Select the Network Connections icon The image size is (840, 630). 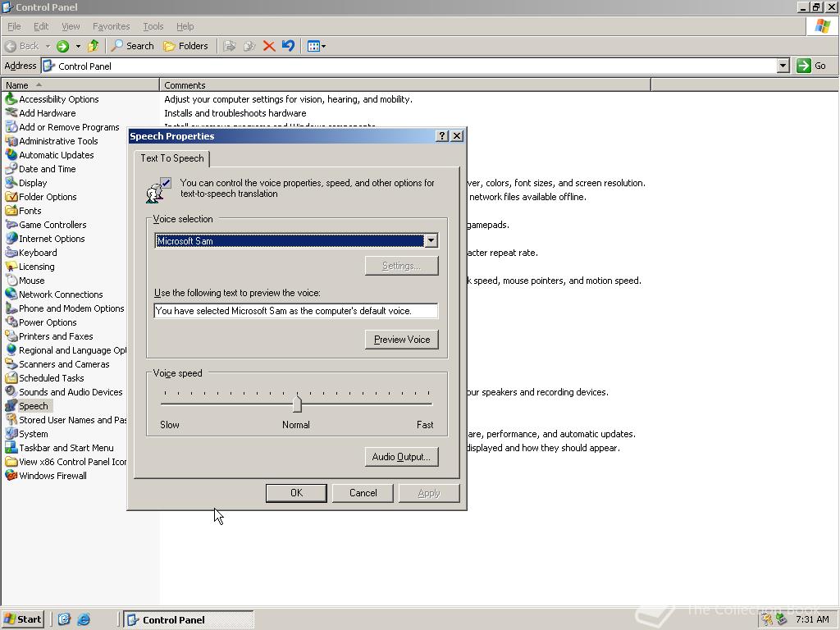pyautogui.click(x=11, y=294)
